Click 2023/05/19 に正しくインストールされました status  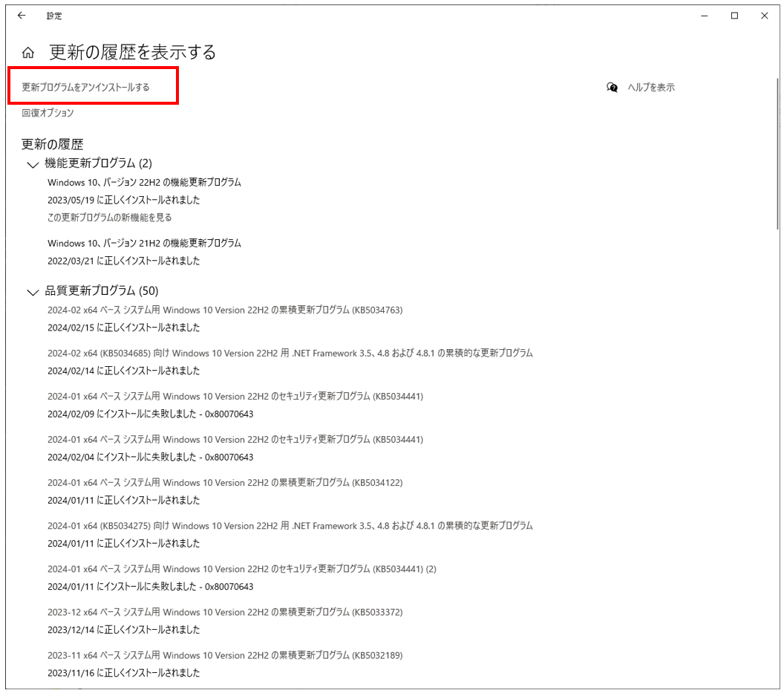click(x=123, y=200)
